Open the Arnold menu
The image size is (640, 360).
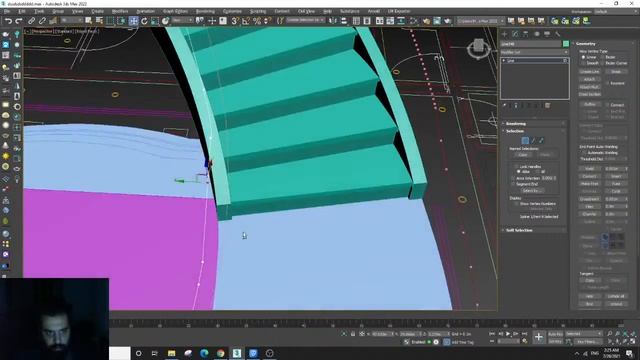click(373, 11)
